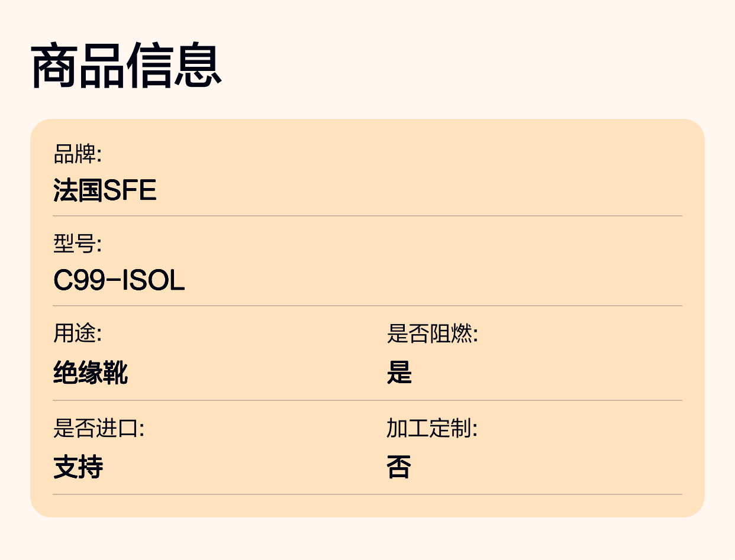Select the 是否进口 label
This screenshot has width=735, height=560.
(x=99, y=428)
